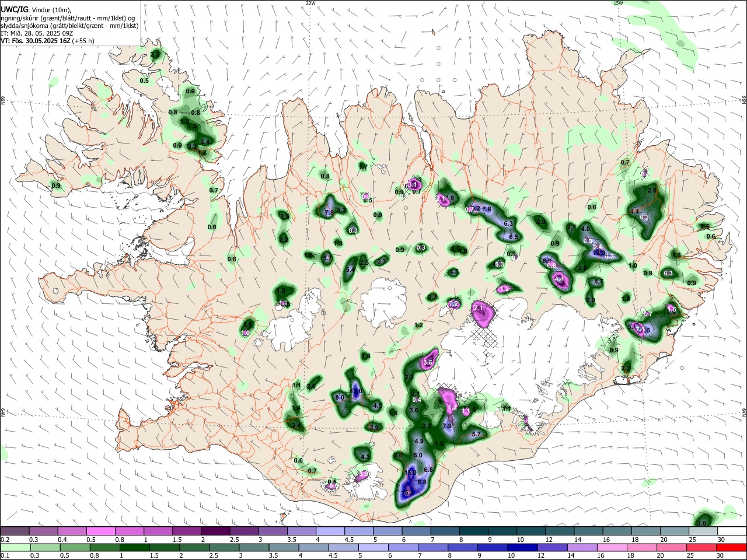Click the '8.8' precipitation value on the map
This screenshot has height=560, width=747.
[423, 482]
